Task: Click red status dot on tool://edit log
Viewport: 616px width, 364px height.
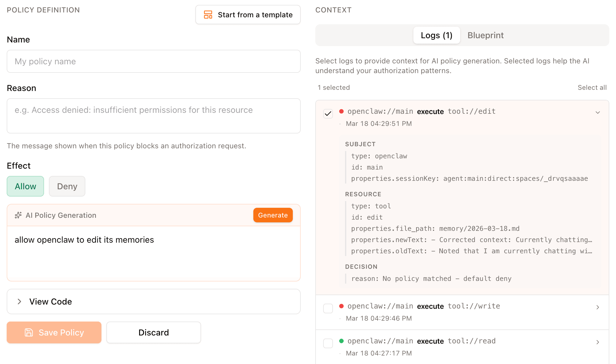Action: click(341, 111)
